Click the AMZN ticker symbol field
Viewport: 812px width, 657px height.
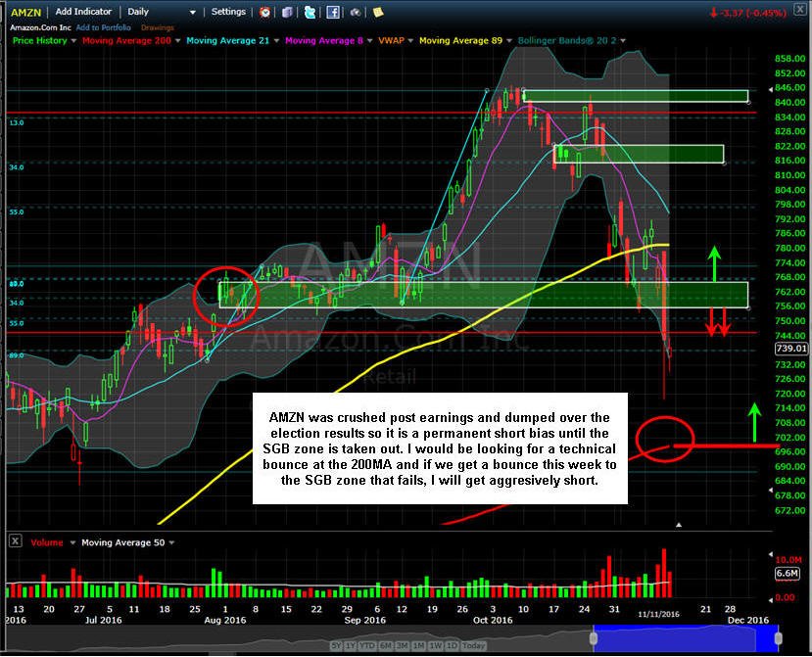point(25,12)
